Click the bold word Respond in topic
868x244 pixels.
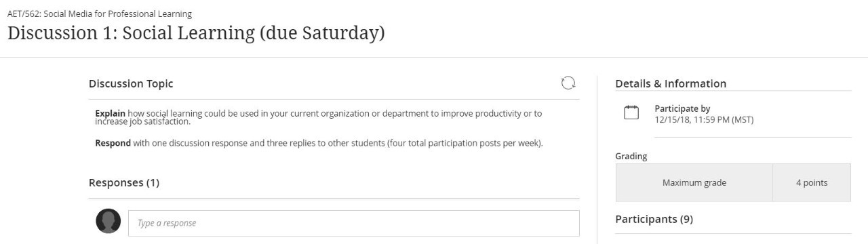113,143
